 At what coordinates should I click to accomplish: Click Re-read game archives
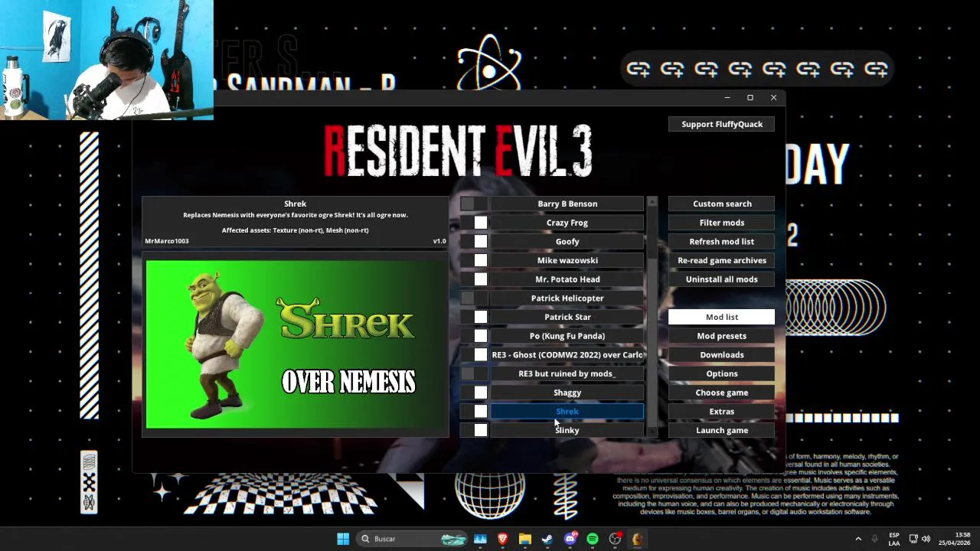721,260
